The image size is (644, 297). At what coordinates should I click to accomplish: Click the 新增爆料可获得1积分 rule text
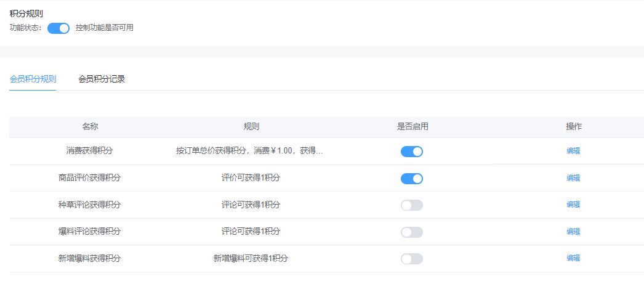click(251, 258)
